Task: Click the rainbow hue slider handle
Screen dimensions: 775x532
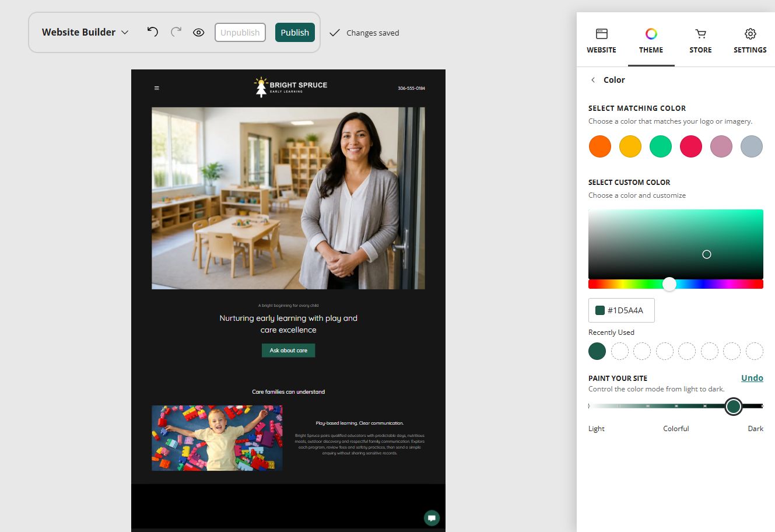Action: (669, 284)
